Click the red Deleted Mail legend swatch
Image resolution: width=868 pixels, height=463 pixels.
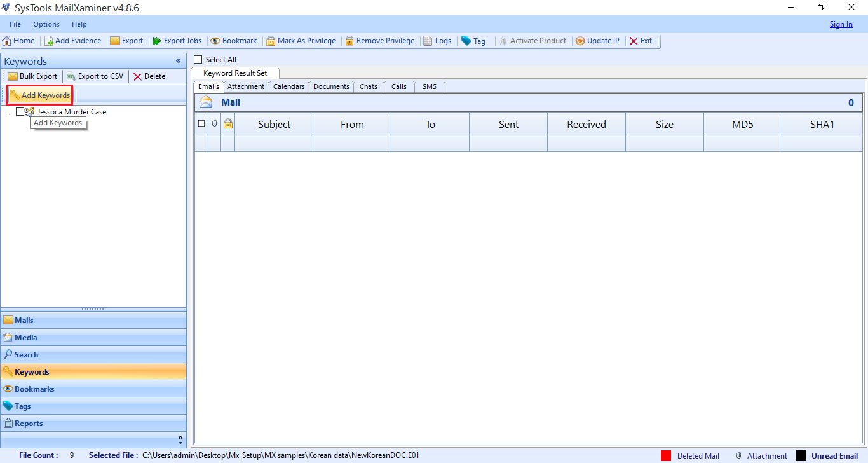pyautogui.click(x=666, y=455)
